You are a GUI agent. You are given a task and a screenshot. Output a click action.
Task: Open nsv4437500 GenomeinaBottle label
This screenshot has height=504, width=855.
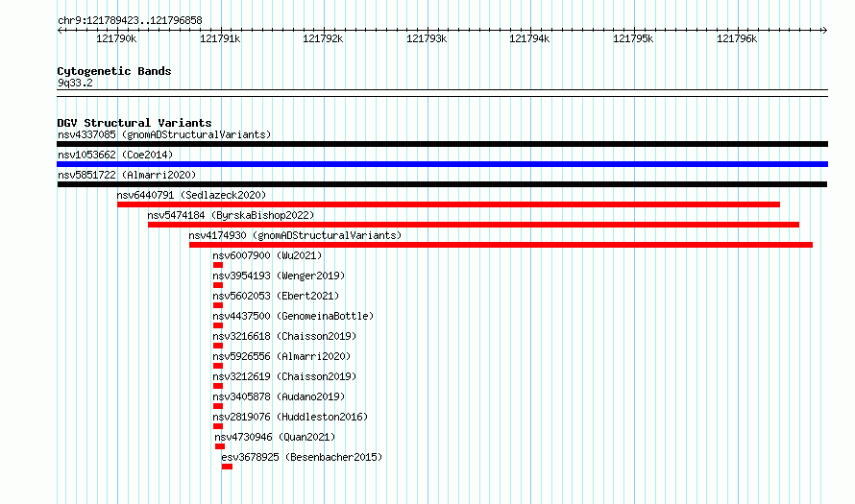point(293,316)
